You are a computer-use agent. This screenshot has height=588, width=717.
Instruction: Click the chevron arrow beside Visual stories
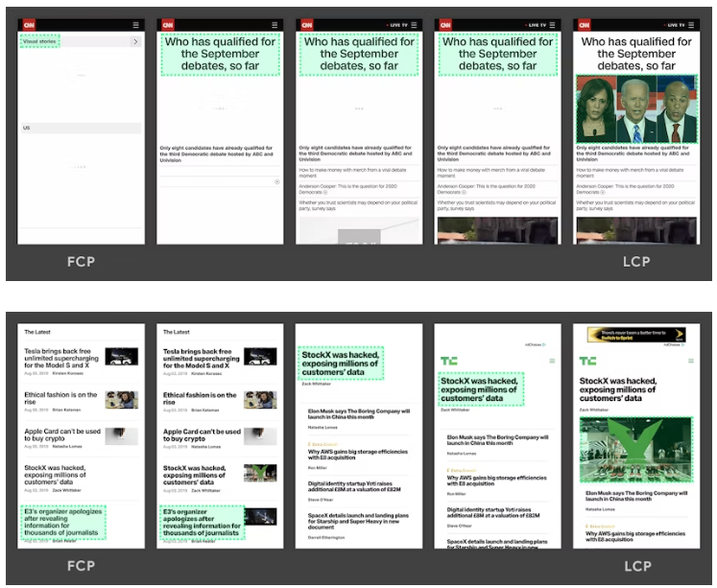(135, 41)
